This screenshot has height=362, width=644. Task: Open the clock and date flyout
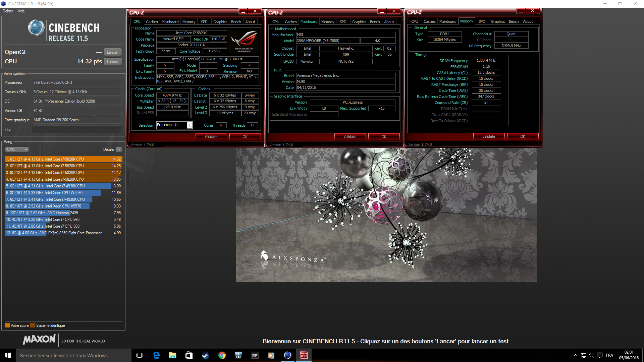pyautogui.click(x=629, y=355)
